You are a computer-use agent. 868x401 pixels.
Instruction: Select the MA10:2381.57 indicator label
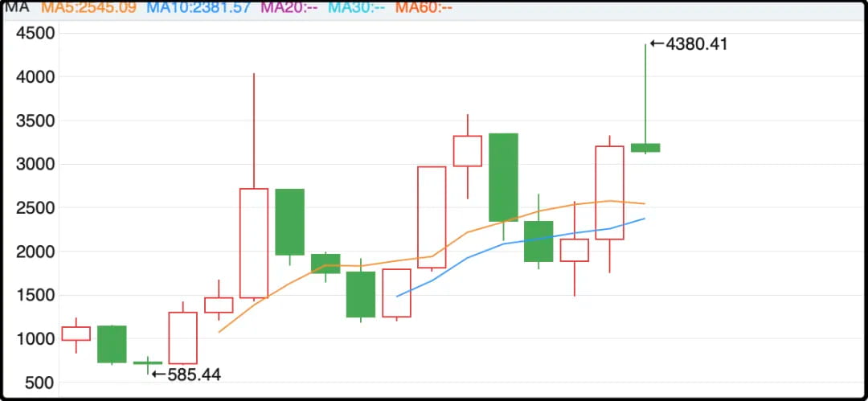199,8
